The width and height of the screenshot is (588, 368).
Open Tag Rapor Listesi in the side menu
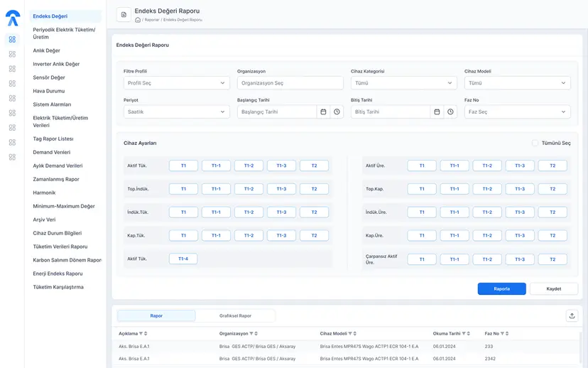(x=53, y=139)
